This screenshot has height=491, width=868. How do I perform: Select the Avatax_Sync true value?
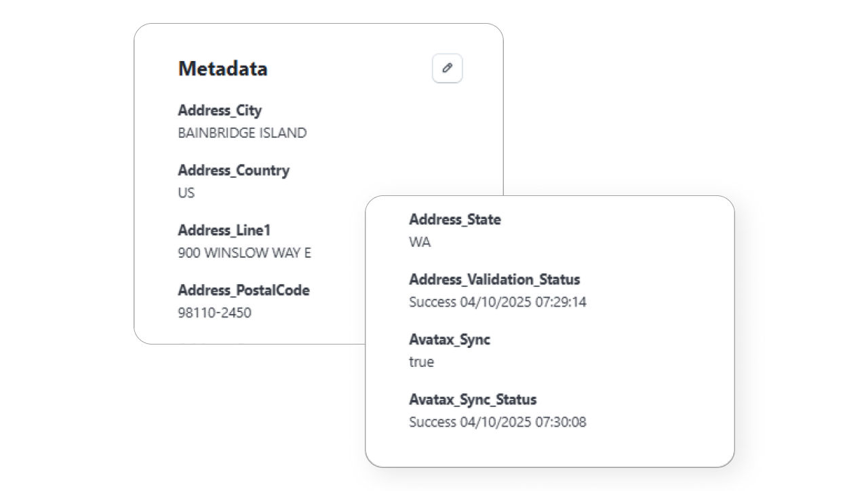click(x=422, y=362)
